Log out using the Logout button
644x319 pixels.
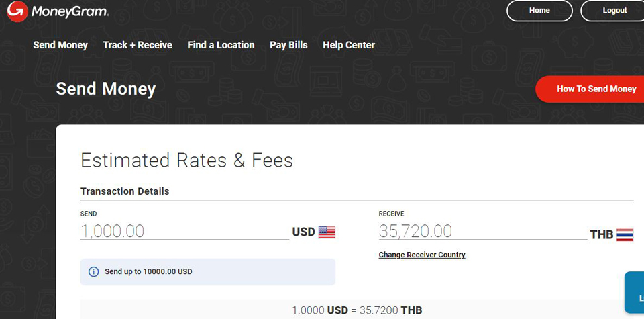612,11
